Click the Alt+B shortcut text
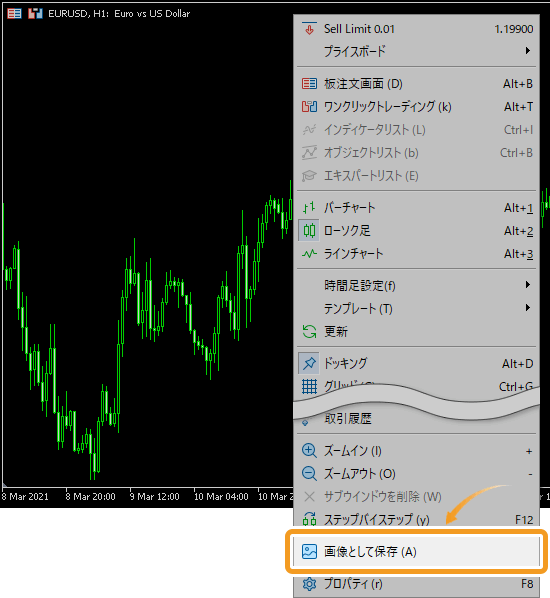Image resolution: width=550 pixels, height=598 pixels. (x=518, y=84)
